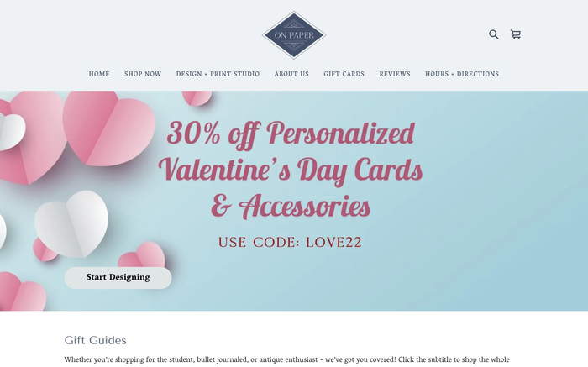Go to the Home menu item
588x367 pixels.
(x=99, y=74)
